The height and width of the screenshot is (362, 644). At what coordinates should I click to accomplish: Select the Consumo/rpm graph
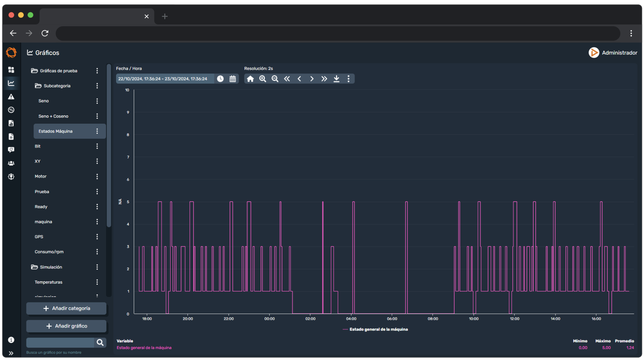point(49,252)
